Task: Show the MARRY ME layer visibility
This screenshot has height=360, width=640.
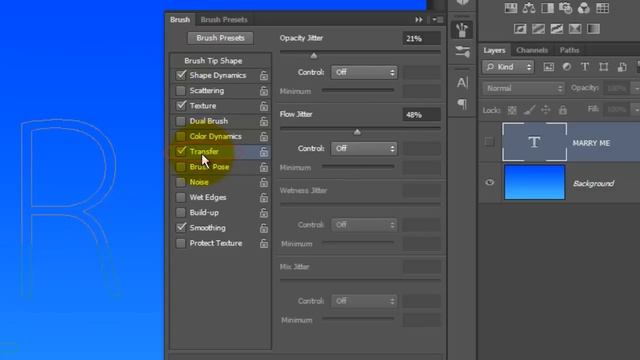Action: pyautogui.click(x=489, y=142)
